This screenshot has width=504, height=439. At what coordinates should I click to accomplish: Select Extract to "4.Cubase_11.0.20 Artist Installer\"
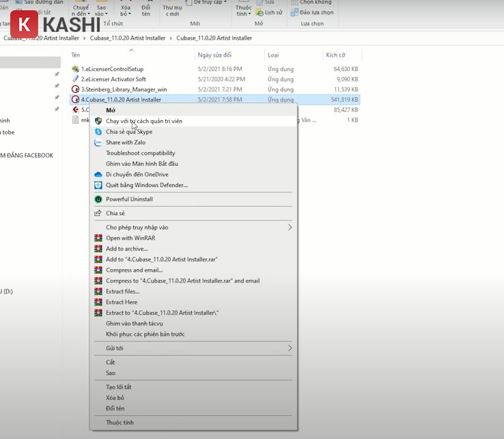(x=194, y=313)
